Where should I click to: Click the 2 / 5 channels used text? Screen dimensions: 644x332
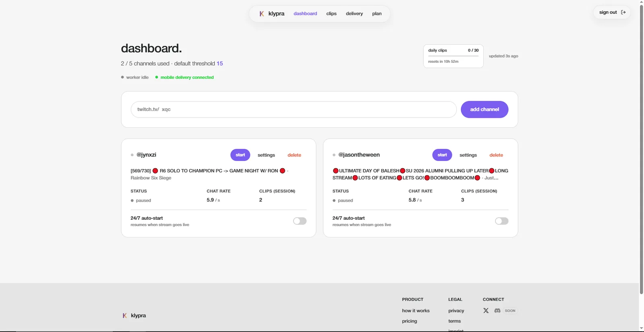click(x=145, y=64)
